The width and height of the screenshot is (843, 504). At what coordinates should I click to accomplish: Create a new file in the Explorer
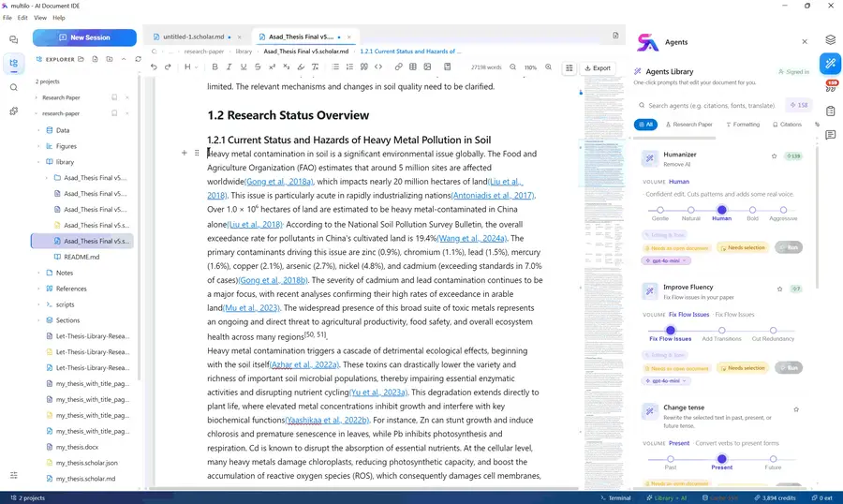pos(96,59)
